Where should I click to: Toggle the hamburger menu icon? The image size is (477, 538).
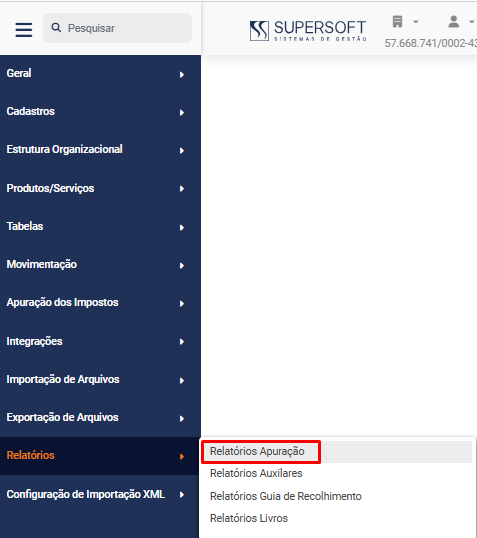pos(24,30)
